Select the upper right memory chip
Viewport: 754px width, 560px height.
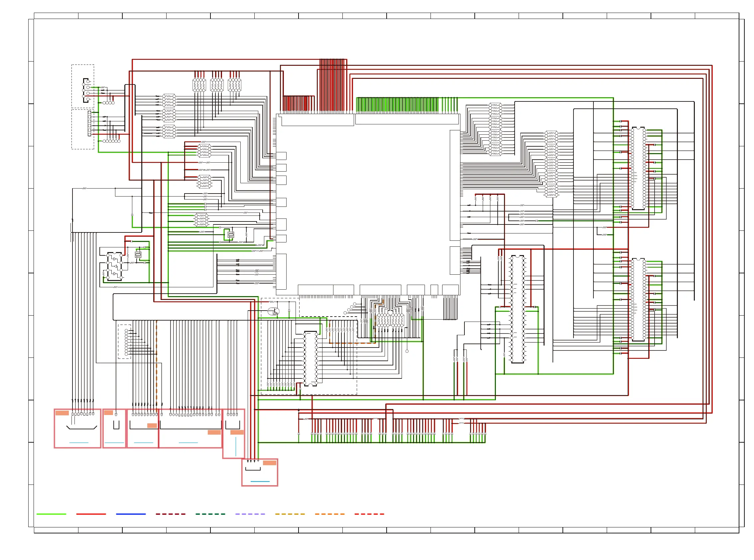pyautogui.click(x=638, y=168)
